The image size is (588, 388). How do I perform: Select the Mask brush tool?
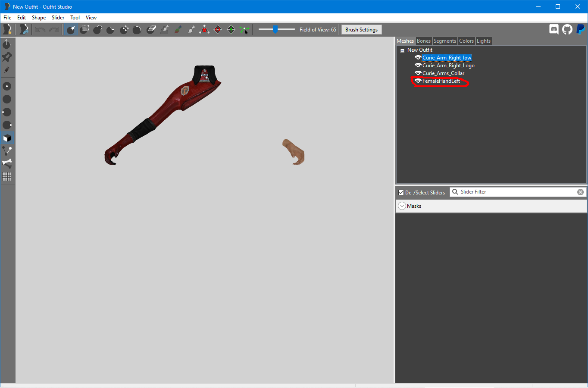pos(84,29)
